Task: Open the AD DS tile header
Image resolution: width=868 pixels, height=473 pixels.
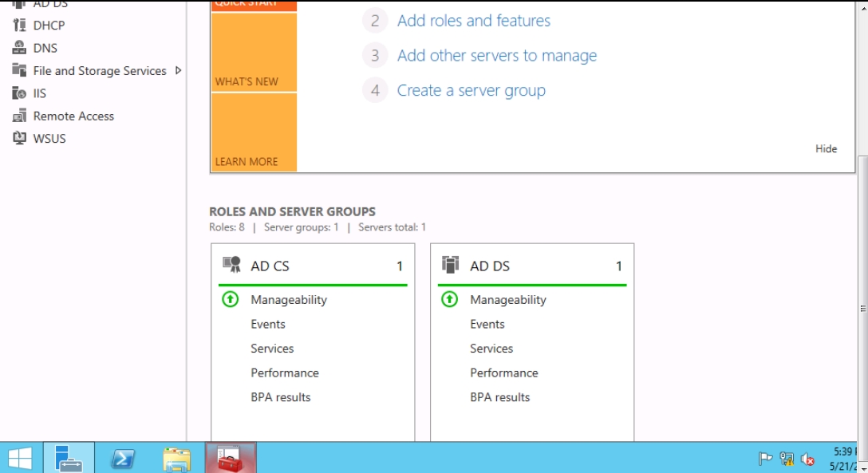Action: pos(489,266)
